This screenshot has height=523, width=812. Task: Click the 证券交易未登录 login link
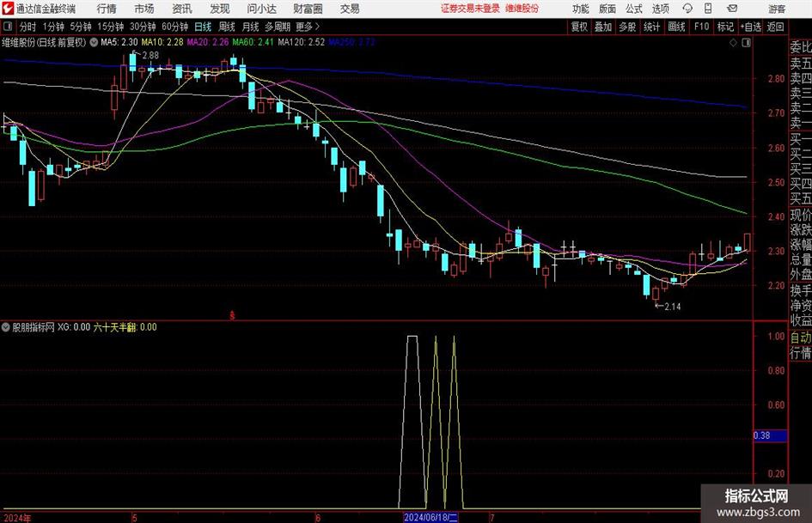coord(470,9)
